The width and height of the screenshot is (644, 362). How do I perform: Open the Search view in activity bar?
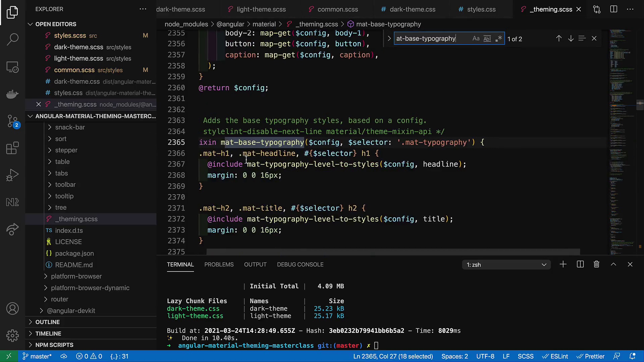pos(12,39)
